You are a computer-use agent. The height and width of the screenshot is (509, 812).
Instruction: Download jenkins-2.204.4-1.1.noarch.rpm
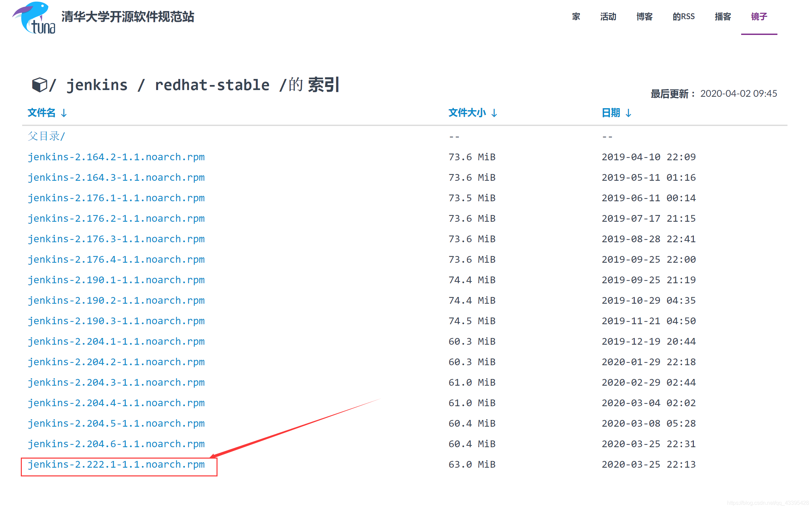(x=116, y=403)
